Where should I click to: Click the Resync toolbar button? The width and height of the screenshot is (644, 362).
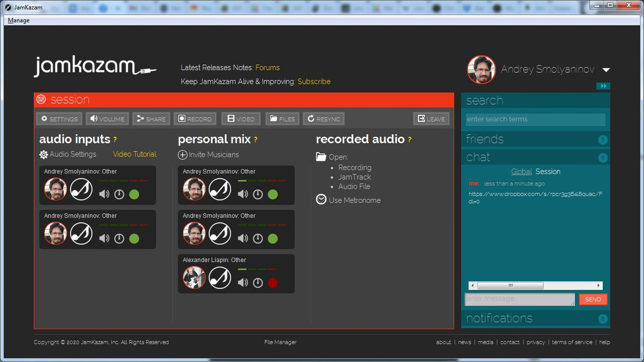[324, 119]
